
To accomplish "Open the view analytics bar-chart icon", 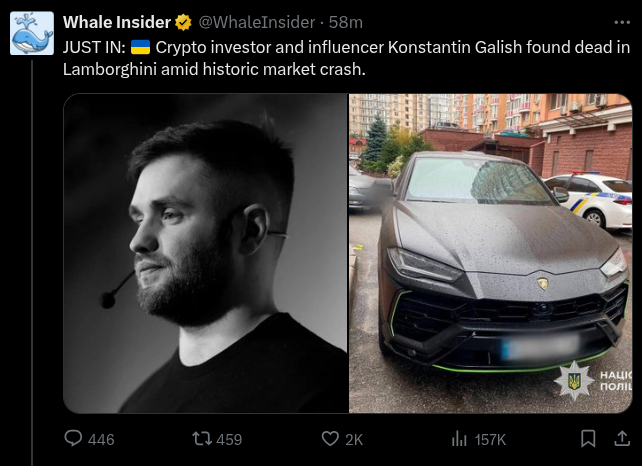I will point(460,439).
